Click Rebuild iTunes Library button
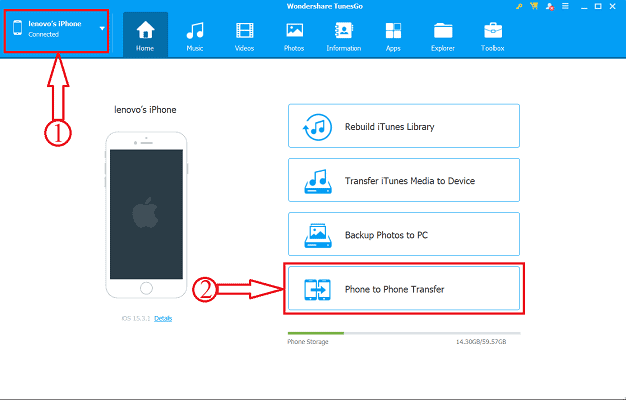The width and height of the screenshot is (626, 400). coord(404,126)
